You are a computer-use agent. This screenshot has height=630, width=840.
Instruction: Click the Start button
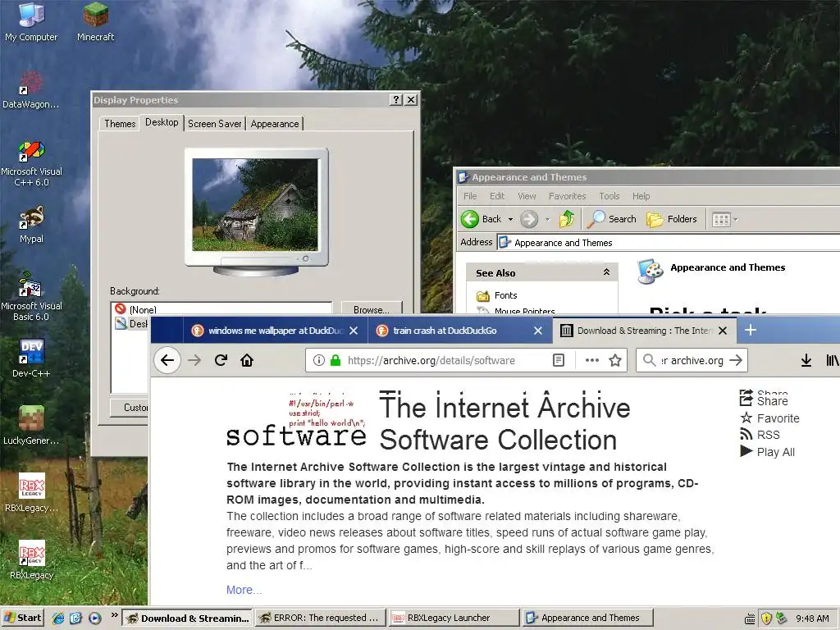pos(22,618)
